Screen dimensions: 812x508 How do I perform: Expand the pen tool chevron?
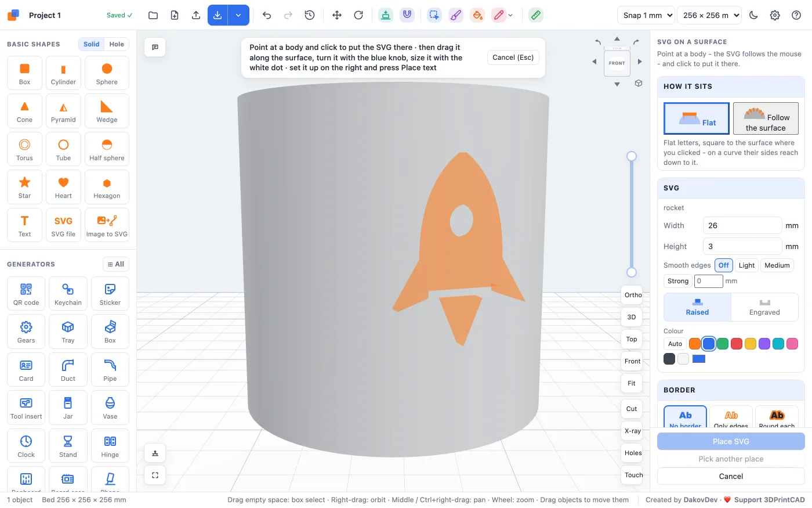point(510,16)
